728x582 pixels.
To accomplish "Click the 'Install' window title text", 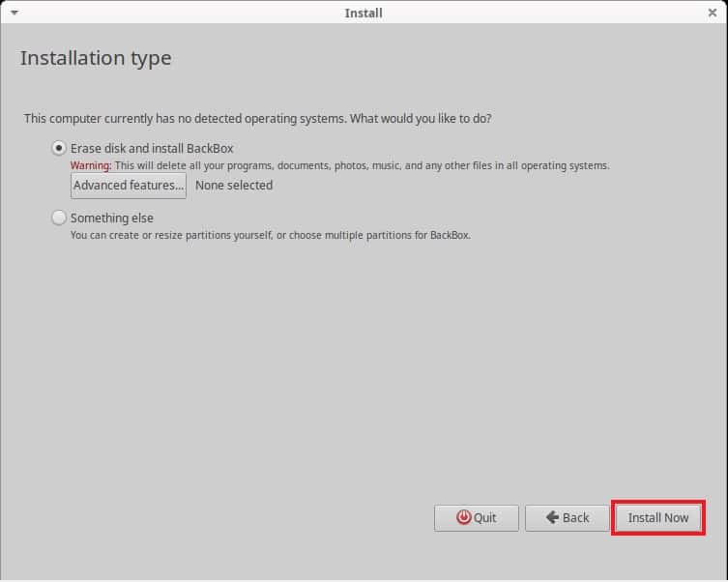I will point(364,13).
